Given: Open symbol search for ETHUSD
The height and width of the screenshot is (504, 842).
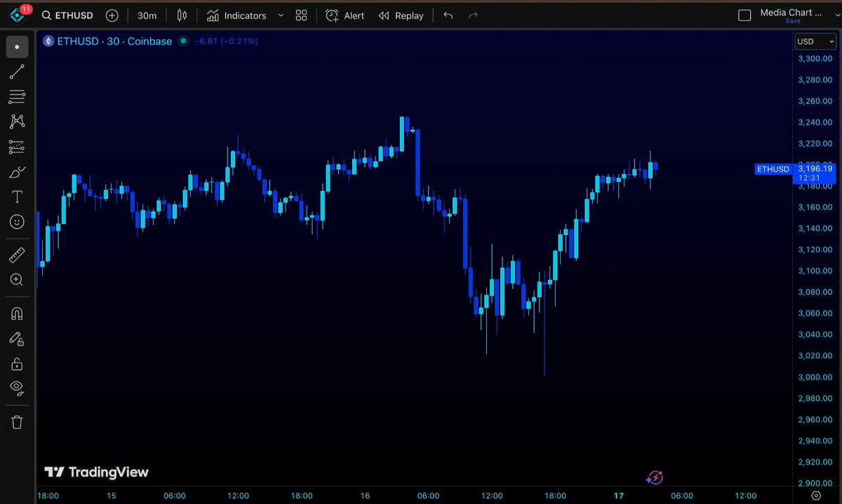Looking at the screenshot, I should pos(67,15).
